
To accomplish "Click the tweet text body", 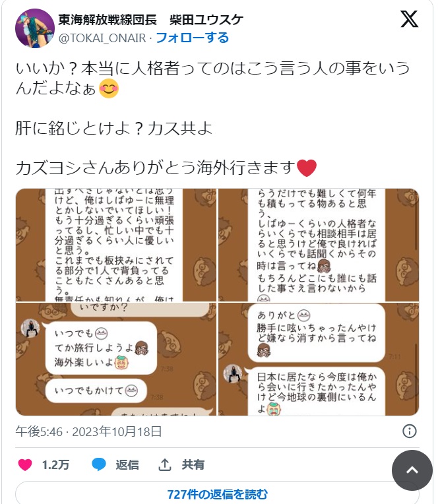I will (213, 118).
